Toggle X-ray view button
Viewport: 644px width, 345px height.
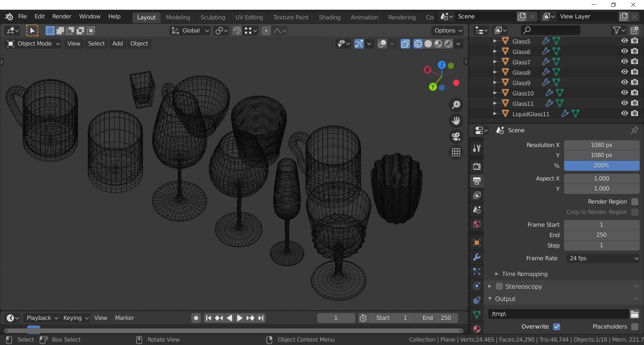point(405,44)
